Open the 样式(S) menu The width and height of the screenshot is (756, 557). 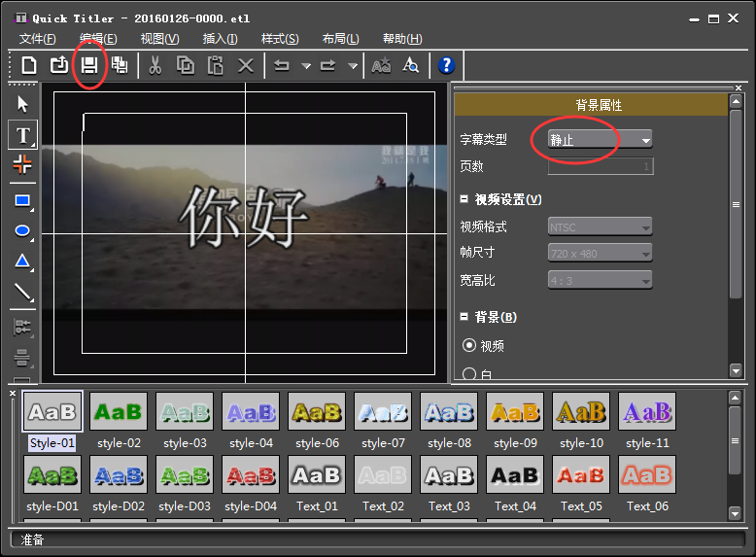(x=280, y=39)
